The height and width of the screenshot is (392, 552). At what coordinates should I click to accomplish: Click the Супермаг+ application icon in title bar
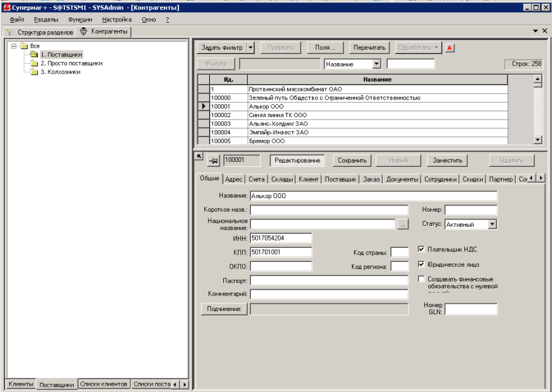6,7
